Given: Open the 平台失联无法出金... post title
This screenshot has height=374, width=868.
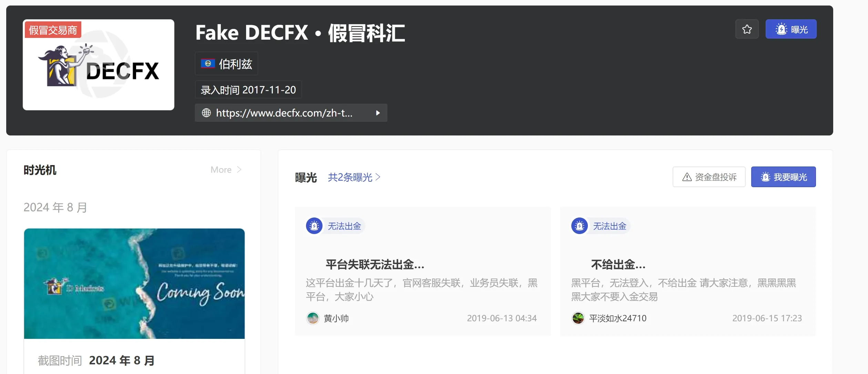Looking at the screenshot, I should click(x=375, y=265).
